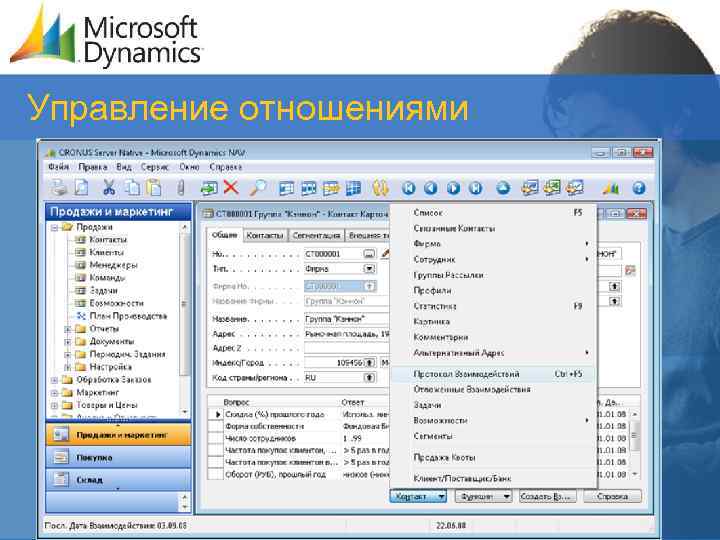Open print preview from the toolbar
This screenshot has width=720, height=540.
(81, 187)
